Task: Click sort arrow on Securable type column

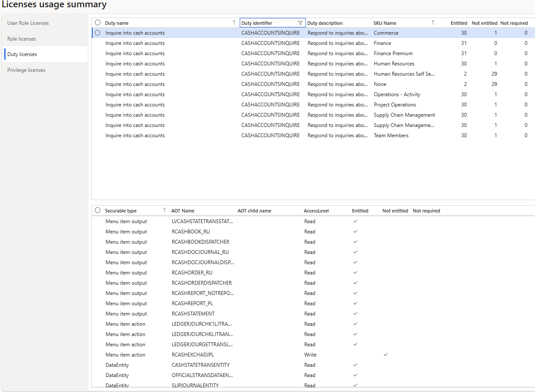Action: coord(165,211)
